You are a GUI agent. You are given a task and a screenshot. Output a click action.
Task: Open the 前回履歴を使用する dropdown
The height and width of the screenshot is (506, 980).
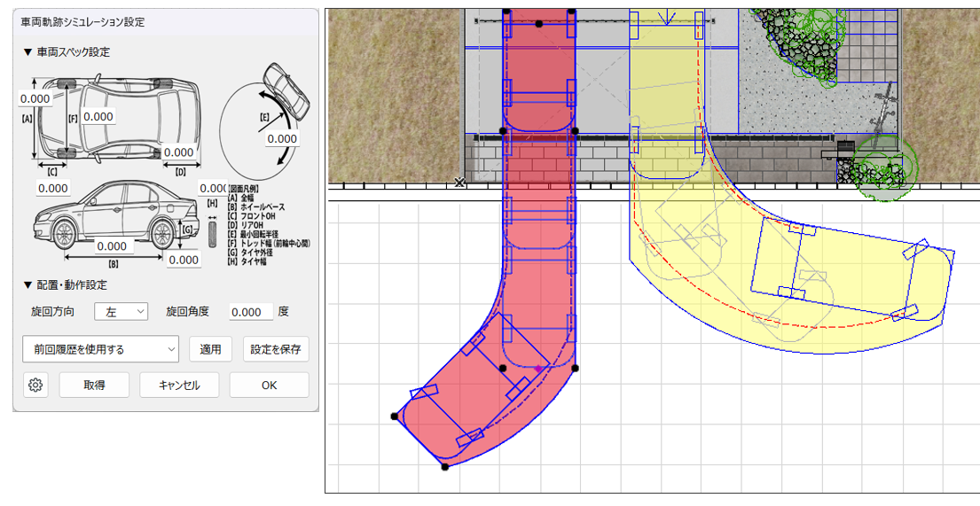100,349
